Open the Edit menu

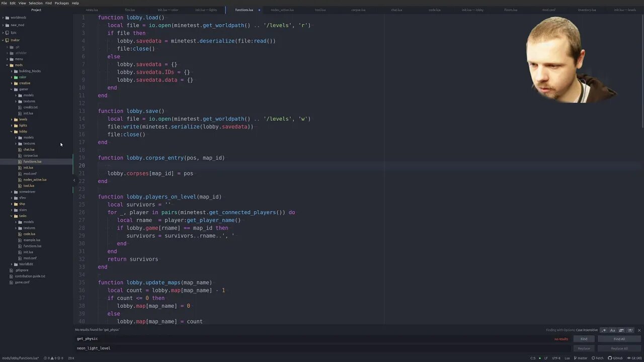coord(13,3)
